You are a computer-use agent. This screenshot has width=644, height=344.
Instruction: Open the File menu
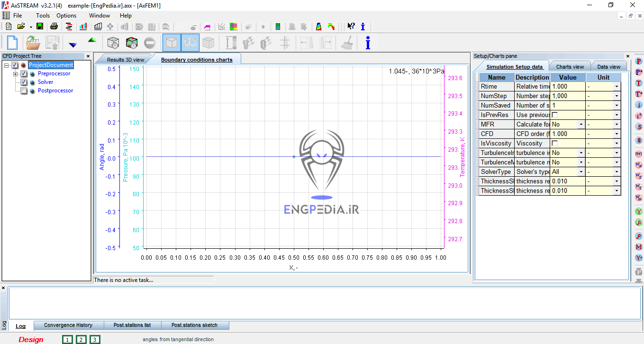pos(18,16)
